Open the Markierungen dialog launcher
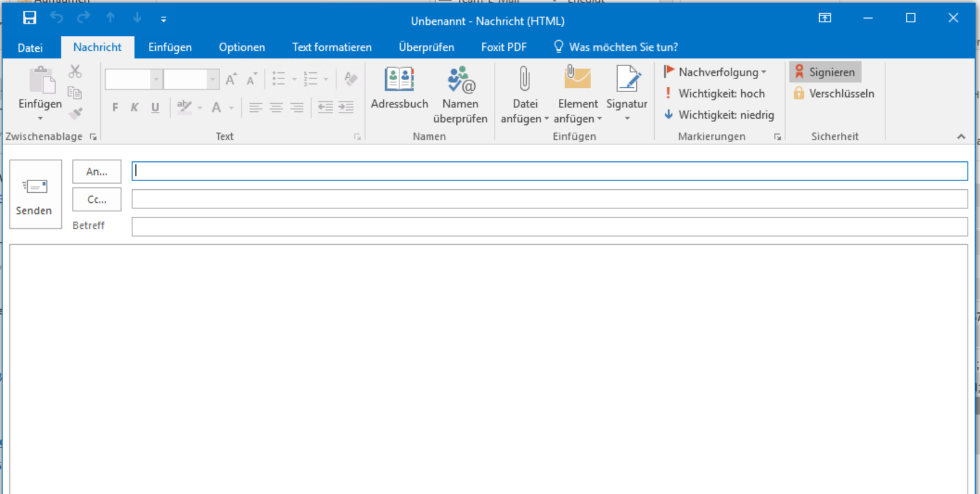 (777, 137)
